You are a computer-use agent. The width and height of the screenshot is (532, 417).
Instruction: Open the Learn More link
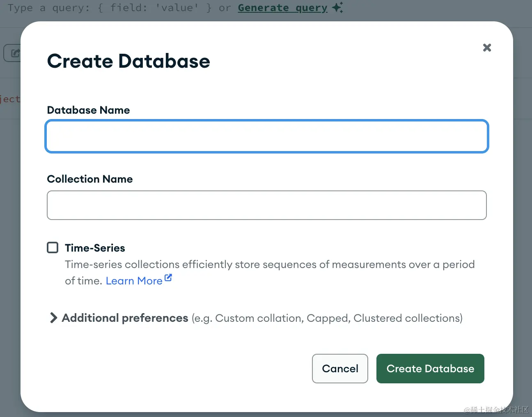(134, 281)
